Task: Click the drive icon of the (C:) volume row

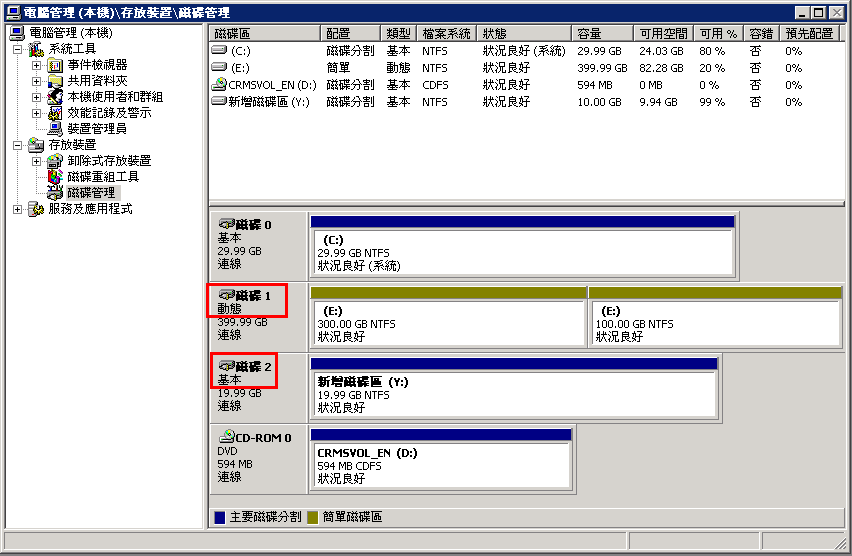Action: 219,51
